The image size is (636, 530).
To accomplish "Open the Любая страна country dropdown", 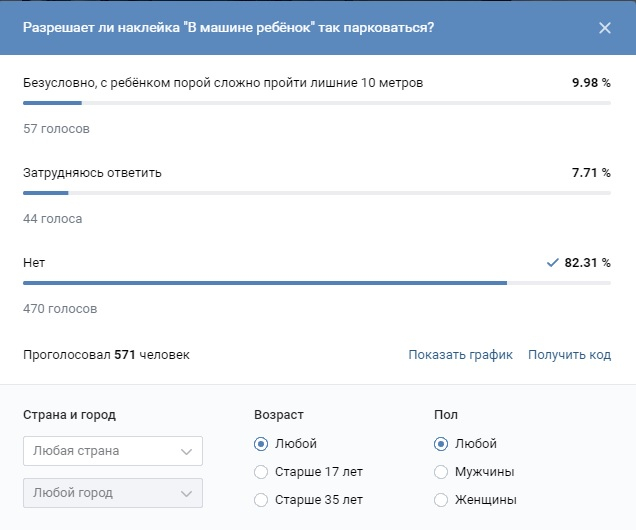I will [x=113, y=451].
